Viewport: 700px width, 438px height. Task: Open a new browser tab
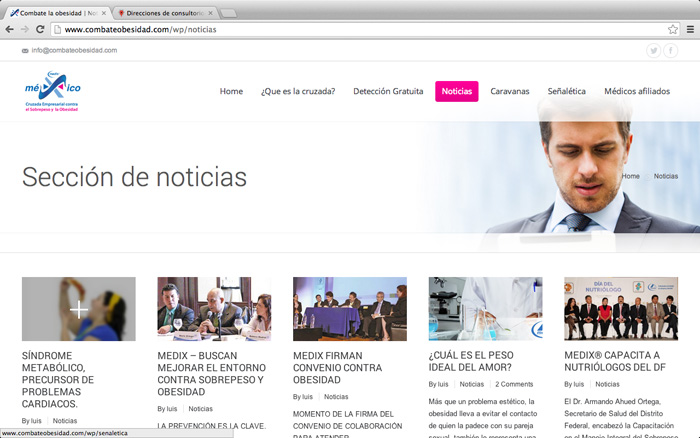pyautogui.click(x=229, y=13)
